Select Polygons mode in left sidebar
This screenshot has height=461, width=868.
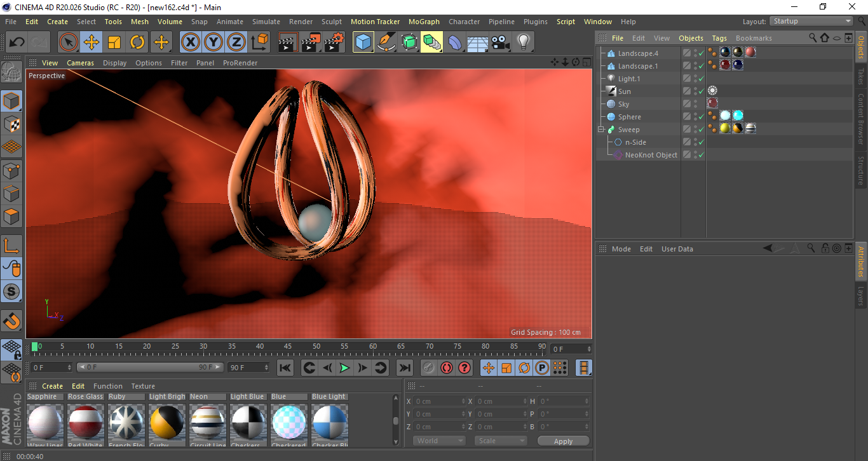pyautogui.click(x=11, y=216)
